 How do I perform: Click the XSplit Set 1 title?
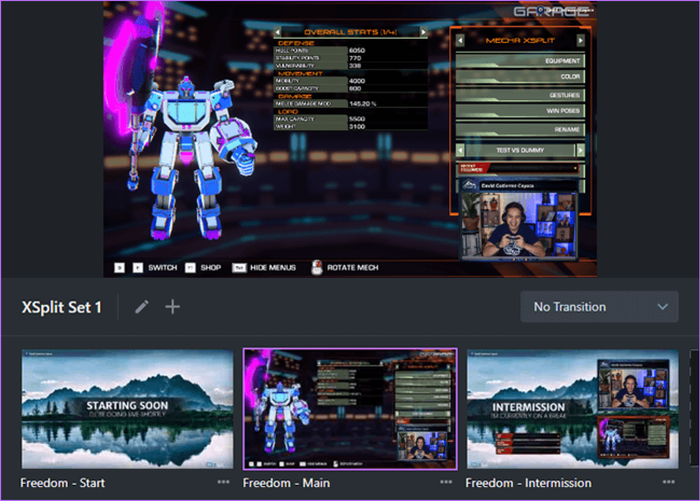coord(62,307)
